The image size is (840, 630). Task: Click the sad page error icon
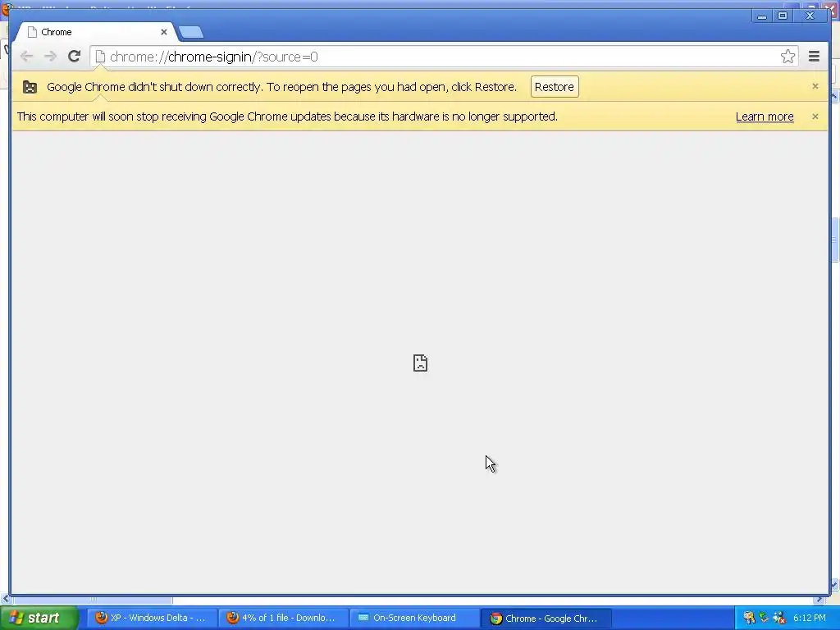[421, 363]
